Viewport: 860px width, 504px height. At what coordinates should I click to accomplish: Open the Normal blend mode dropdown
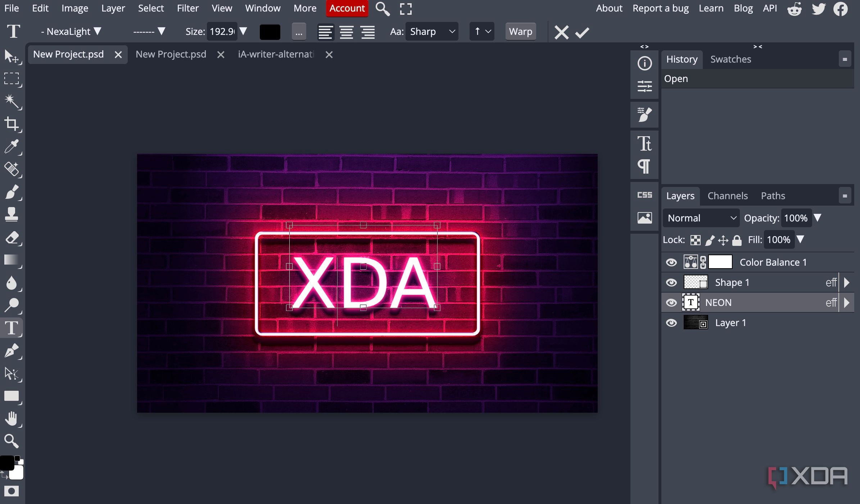click(700, 218)
